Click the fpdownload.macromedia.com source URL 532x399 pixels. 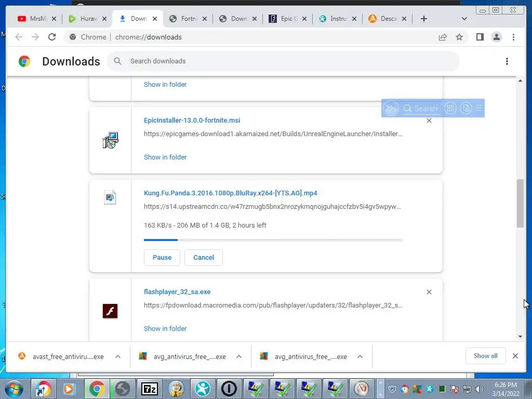tap(273, 305)
